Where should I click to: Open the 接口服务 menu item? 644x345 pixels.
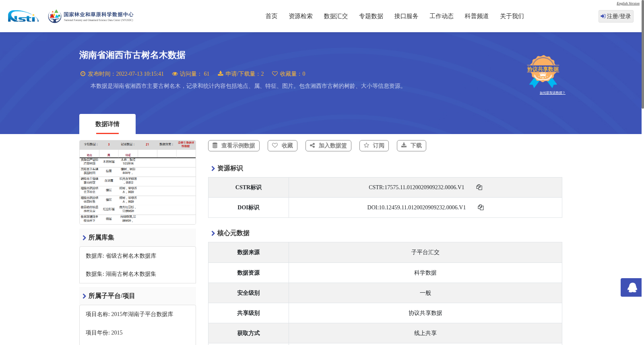[x=406, y=16]
